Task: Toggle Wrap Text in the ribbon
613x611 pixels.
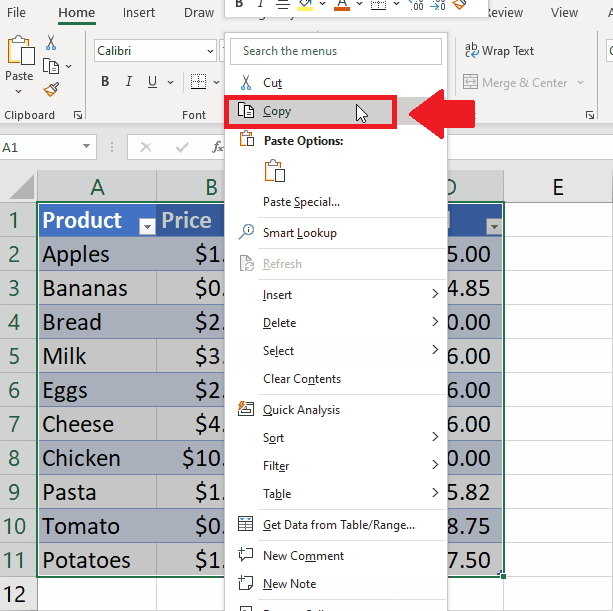Action: tap(499, 51)
